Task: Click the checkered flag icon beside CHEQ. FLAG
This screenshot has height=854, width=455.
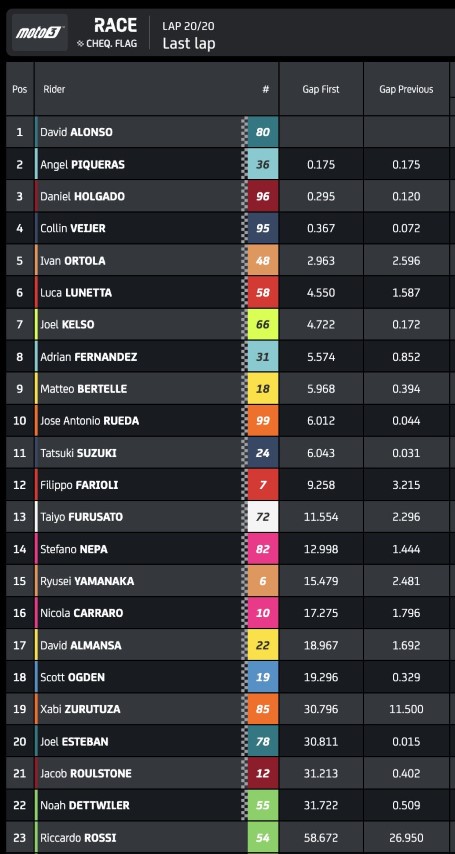Action: [81, 44]
